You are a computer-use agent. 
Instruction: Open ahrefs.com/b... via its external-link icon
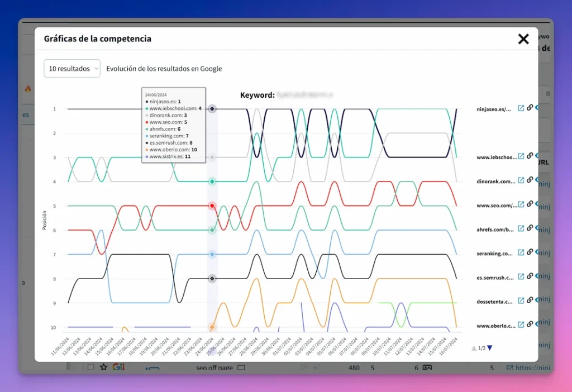(522, 229)
